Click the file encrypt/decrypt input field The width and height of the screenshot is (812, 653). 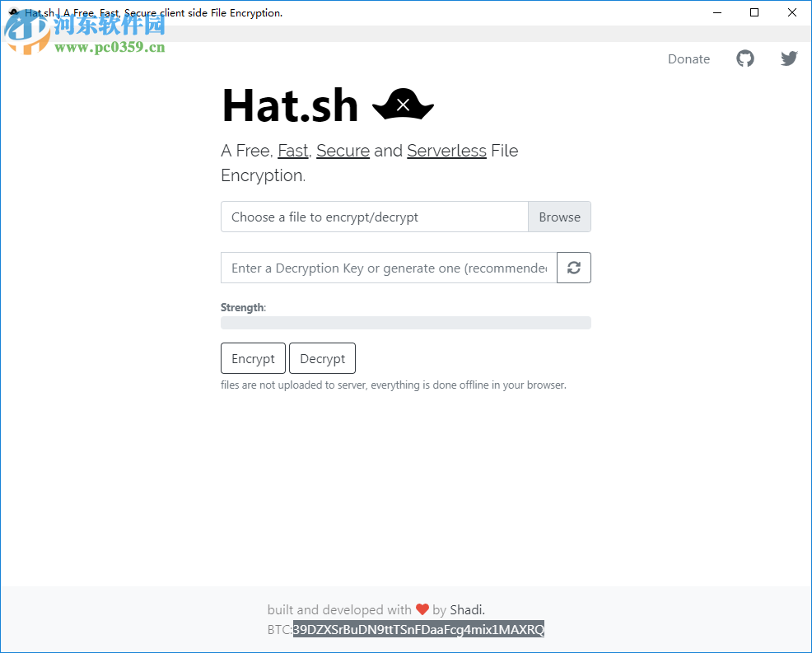(x=375, y=217)
